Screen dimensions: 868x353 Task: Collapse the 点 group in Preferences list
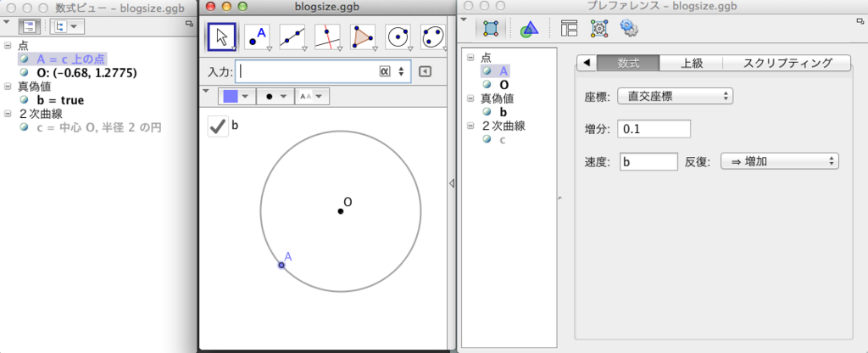click(470, 57)
